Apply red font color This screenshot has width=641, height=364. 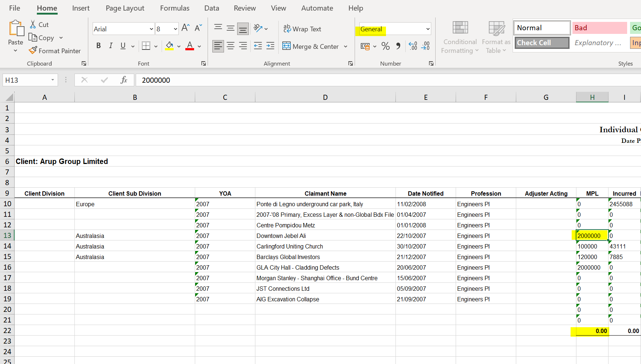click(190, 46)
